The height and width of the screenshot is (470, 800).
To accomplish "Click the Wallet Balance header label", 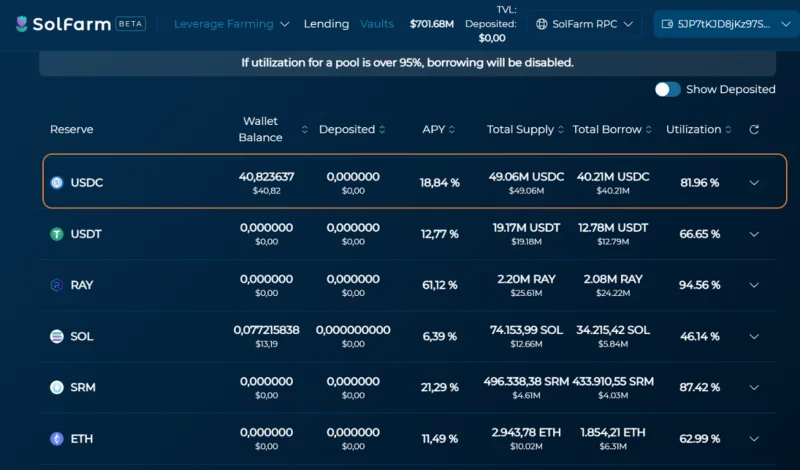I will coord(260,129).
